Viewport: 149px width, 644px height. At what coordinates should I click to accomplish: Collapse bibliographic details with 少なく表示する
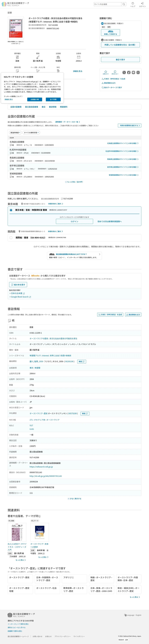(74, 498)
